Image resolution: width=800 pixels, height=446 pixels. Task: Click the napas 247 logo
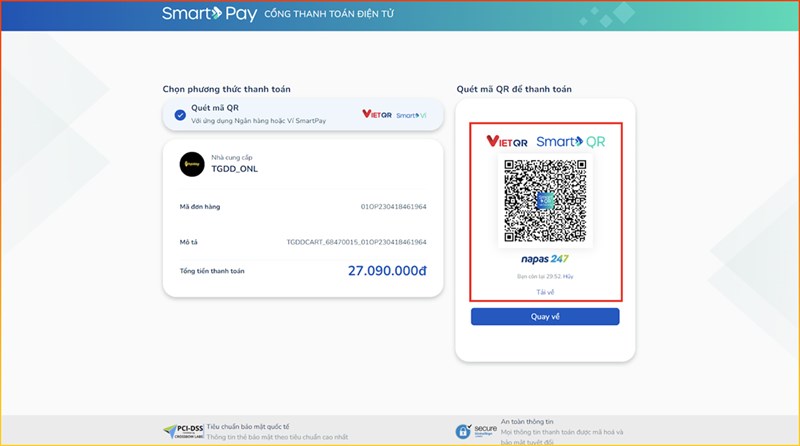544,259
